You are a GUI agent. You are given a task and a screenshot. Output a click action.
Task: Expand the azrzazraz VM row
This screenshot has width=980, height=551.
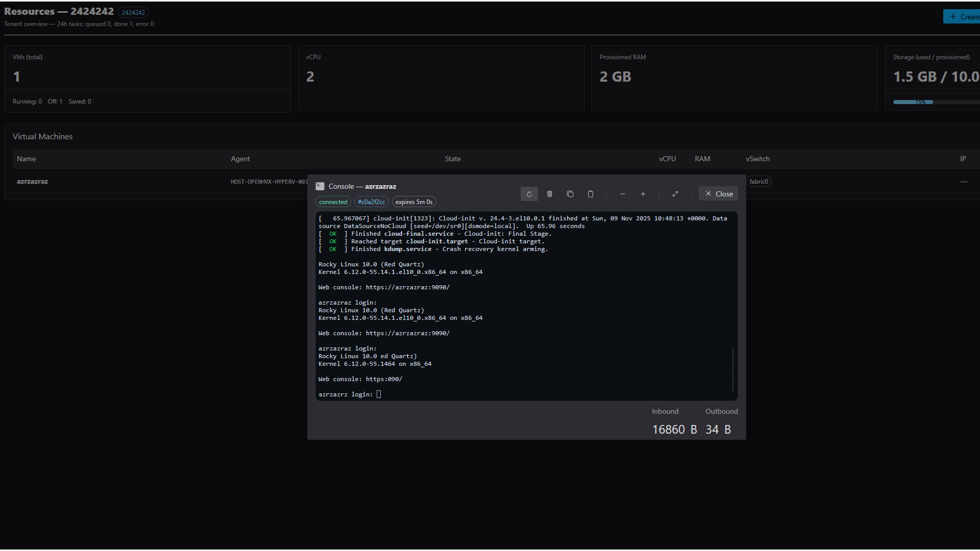pyautogui.click(x=32, y=181)
